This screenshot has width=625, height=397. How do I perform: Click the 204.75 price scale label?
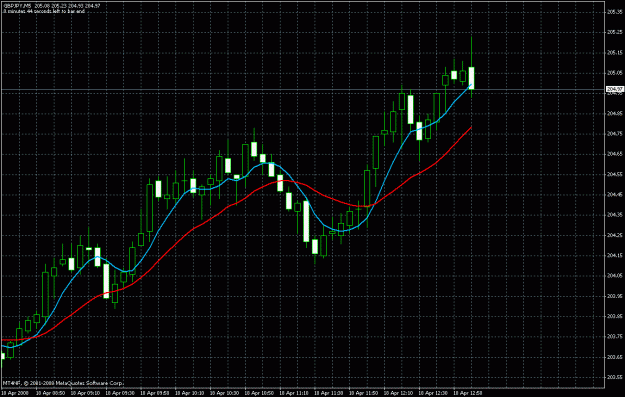coord(615,134)
